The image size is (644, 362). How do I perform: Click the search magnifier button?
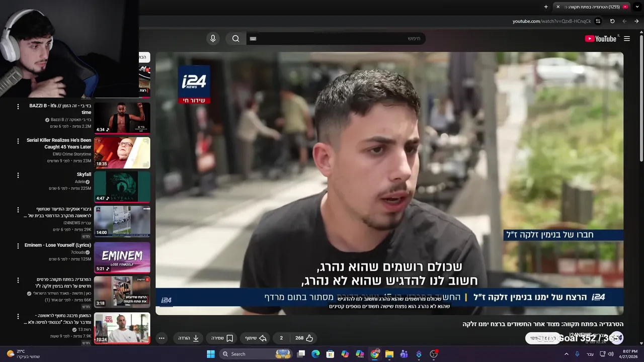[x=236, y=39]
